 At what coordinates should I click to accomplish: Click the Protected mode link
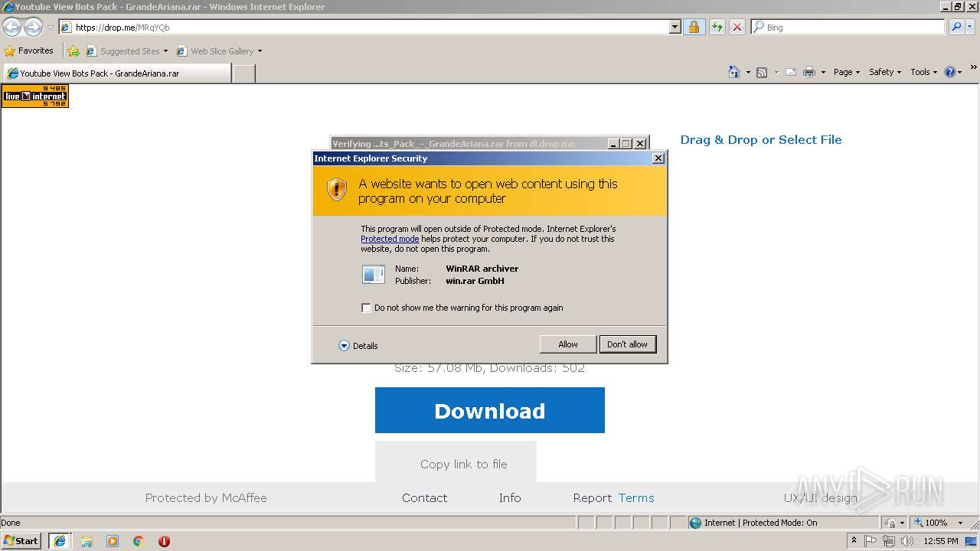(390, 239)
